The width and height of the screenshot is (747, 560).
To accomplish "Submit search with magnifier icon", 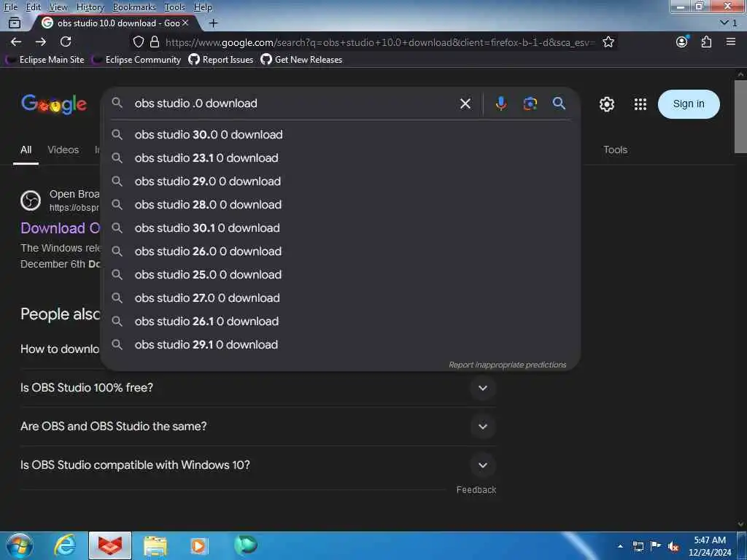I will pos(559,104).
